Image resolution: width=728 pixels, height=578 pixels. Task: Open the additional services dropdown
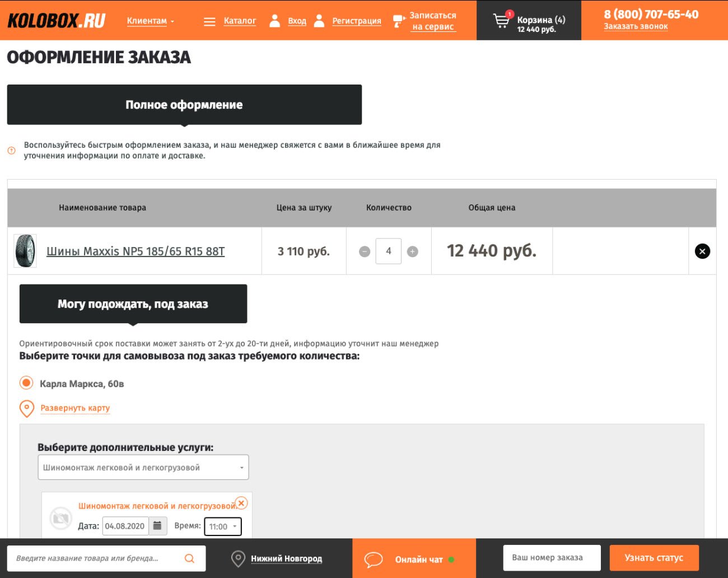(x=143, y=468)
